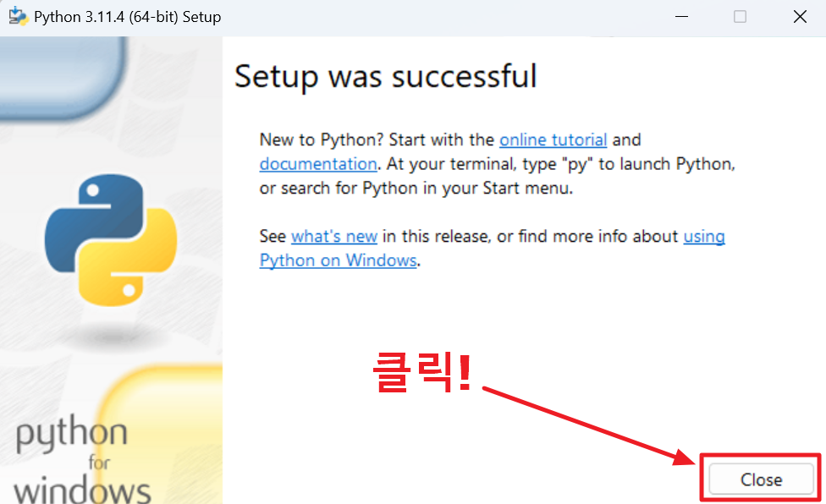The height and width of the screenshot is (504, 826).
Task: Open the documentation link
Action: [318, 164]
